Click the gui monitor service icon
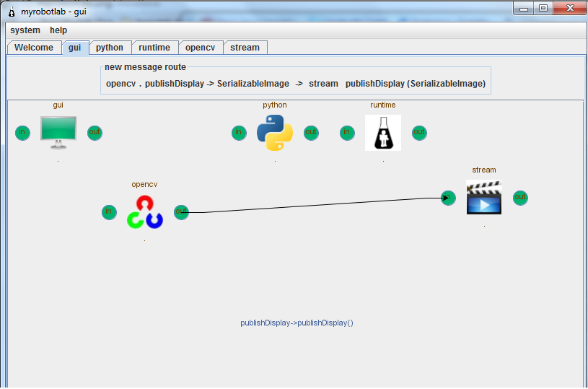 (58, 133)
